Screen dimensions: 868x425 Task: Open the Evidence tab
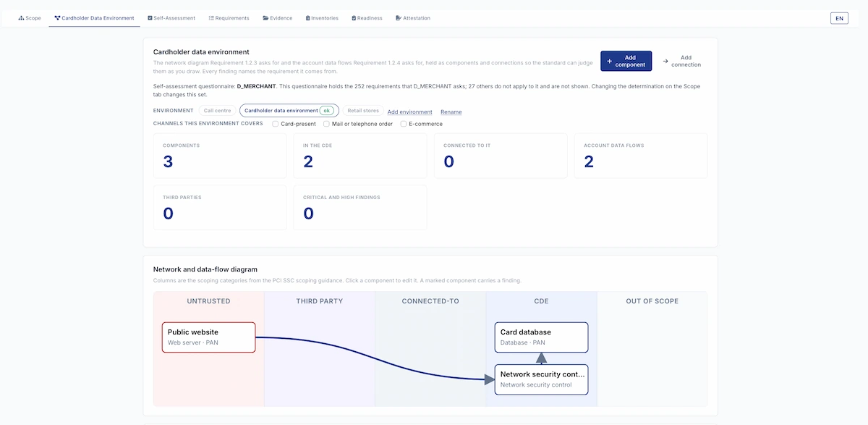click(278, 18)
